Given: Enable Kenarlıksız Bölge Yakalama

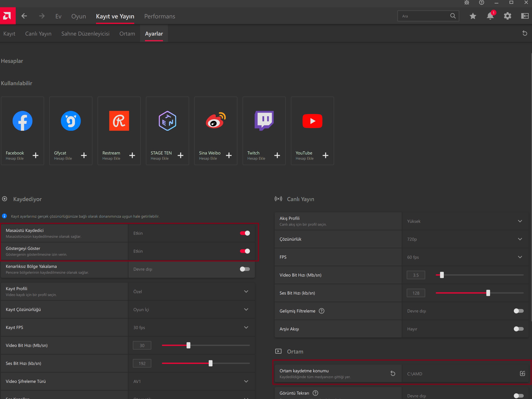Looking at the screenshot, I should 245,269.
